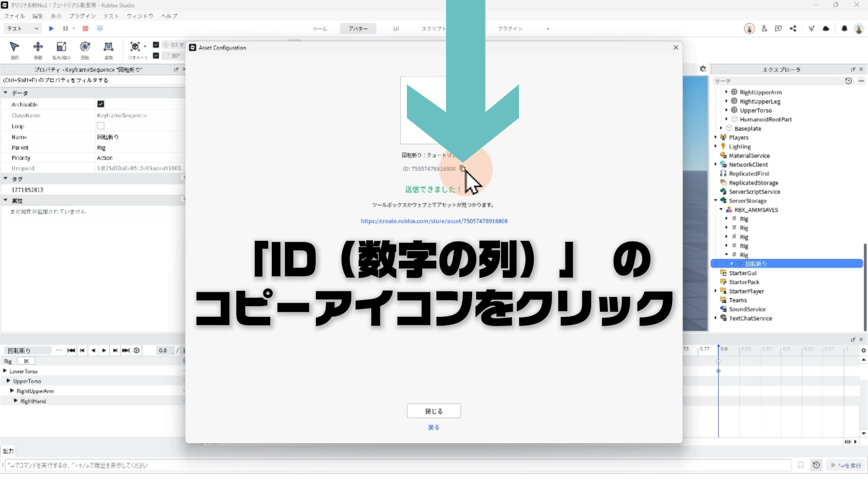Open the notifications bell icon
This screenshot has width=868, height=488.
point(844,28)
